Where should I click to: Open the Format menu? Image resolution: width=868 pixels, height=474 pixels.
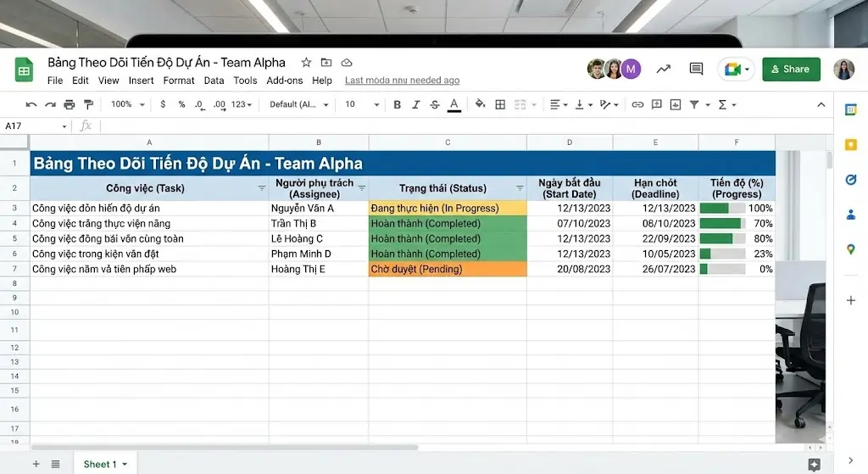(x=179, y=81)
